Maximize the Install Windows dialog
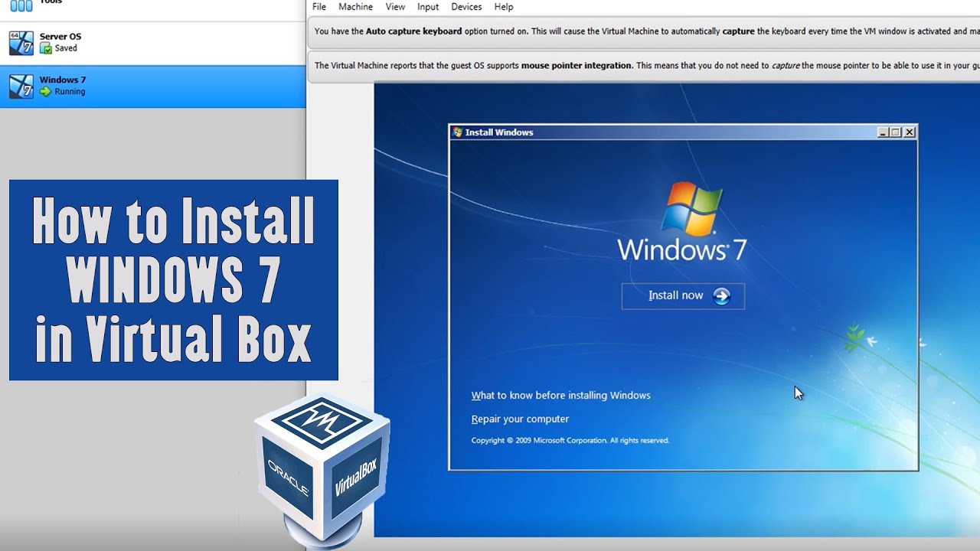Image resolution: width=980 pixels, height=551 pixels. click(896, 132)
